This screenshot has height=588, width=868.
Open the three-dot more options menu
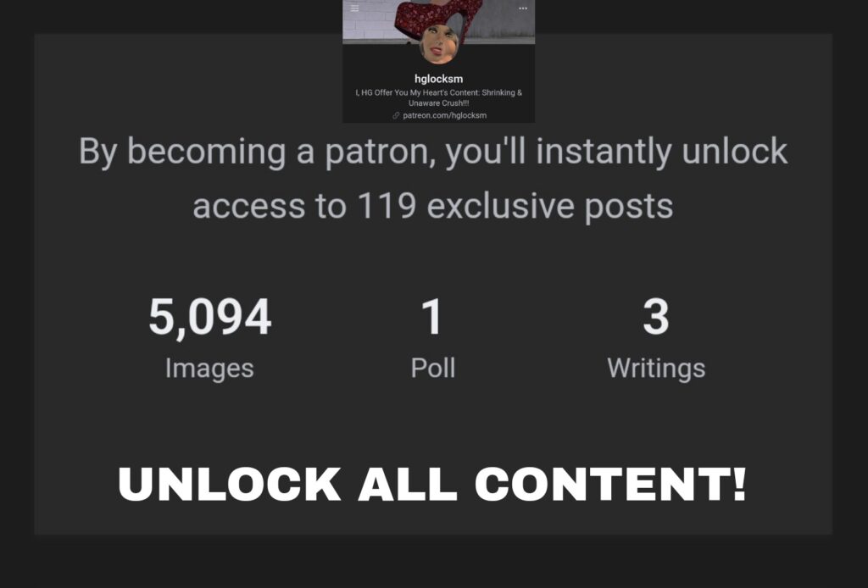522,8
